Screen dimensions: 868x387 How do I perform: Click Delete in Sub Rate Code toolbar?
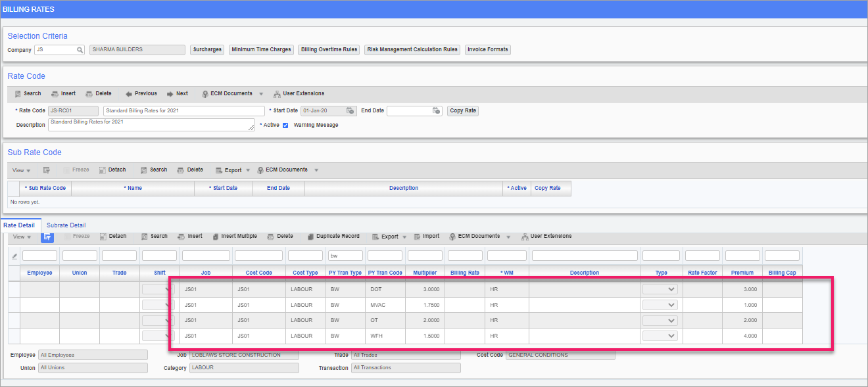[x=190, y=170]
